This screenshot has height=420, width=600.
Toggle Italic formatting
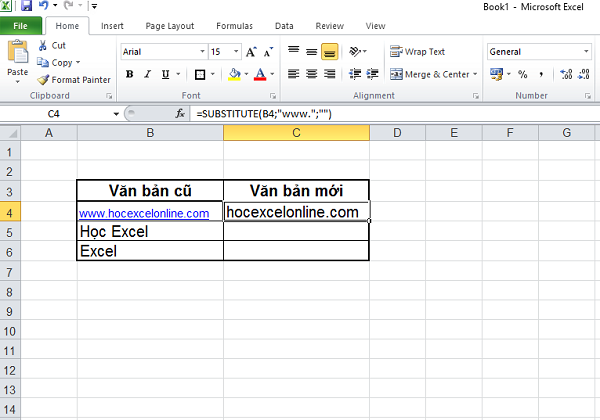click(148, 74)
